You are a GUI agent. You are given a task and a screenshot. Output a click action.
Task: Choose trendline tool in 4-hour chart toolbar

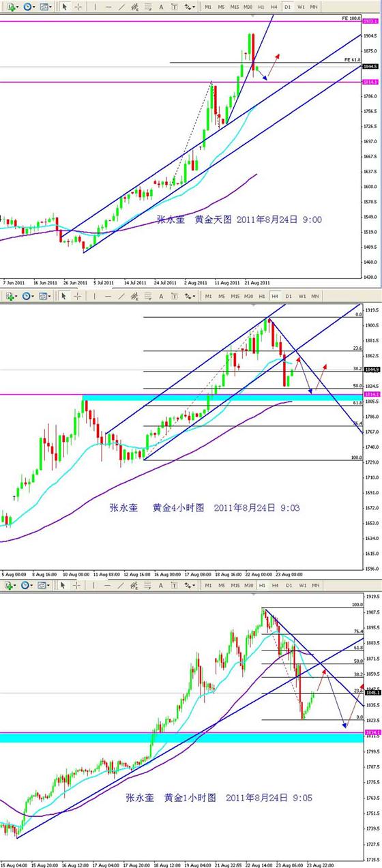click(121, 296)
